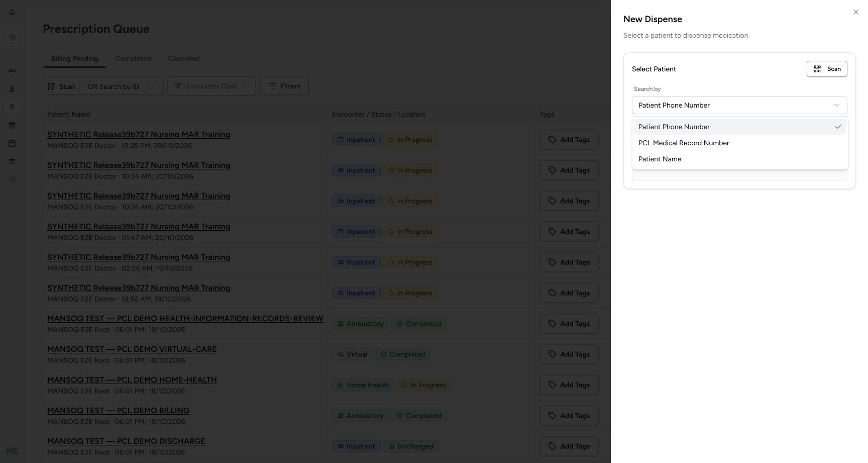Click the Discharged status badge

(410, 446)
